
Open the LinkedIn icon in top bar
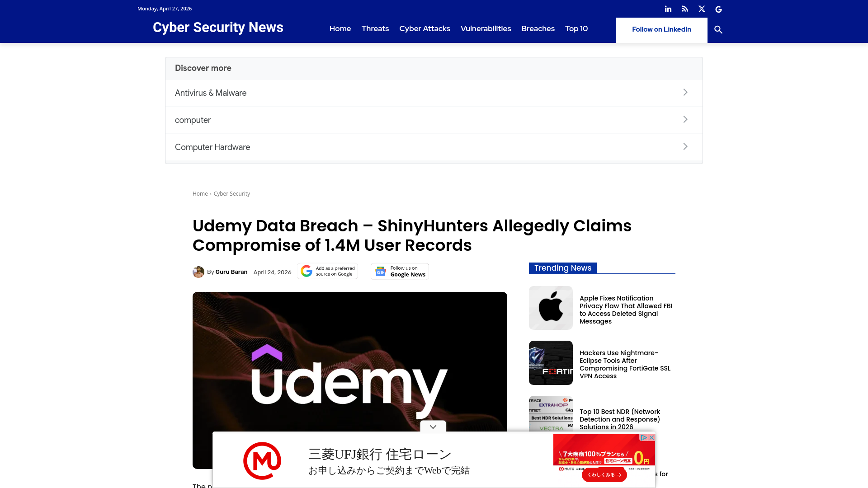click(x=668, y=9)
